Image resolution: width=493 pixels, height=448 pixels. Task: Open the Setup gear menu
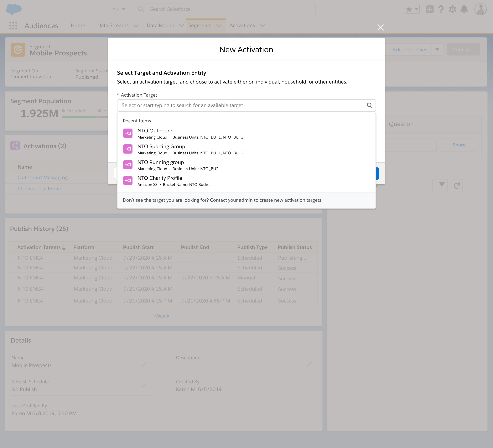click(x=452, y=9)
